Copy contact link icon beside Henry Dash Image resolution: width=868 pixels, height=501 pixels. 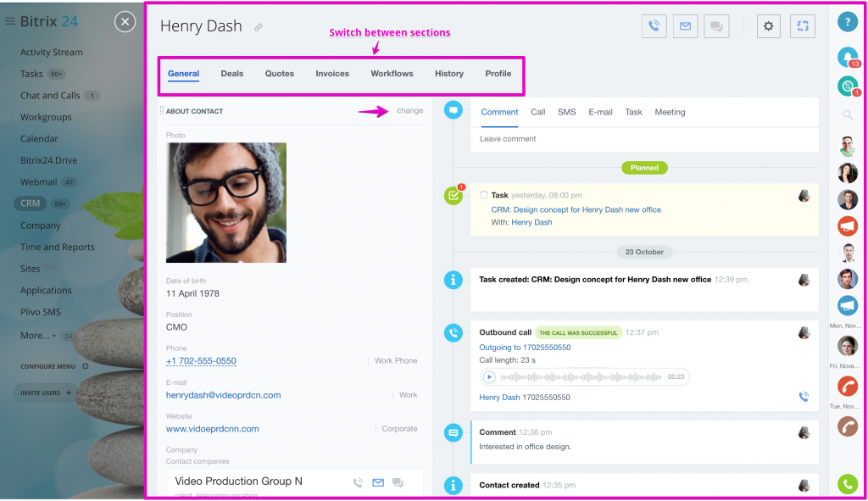point(258,27)
